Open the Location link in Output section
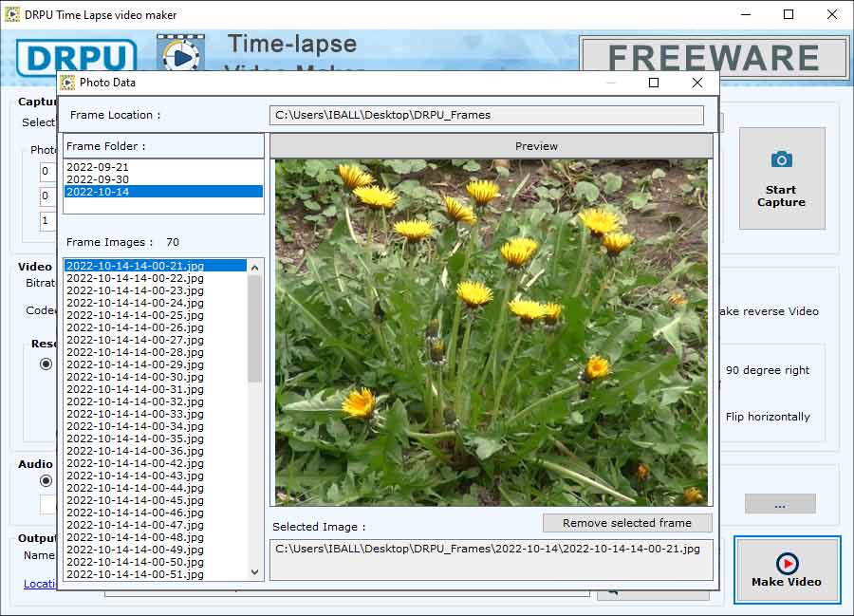The width and height of the screenshot is (854, 616). tap(40, 584)
